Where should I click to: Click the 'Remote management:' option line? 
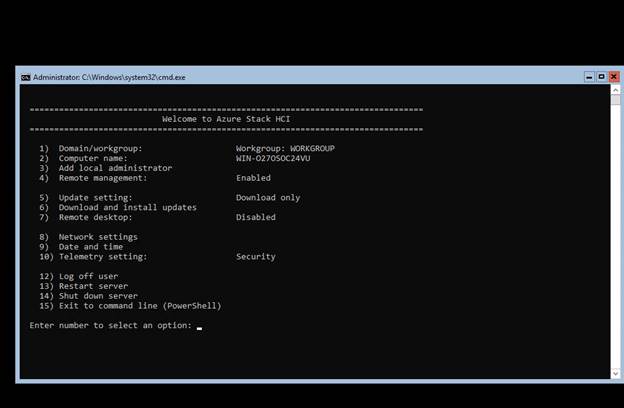(93, 178)
